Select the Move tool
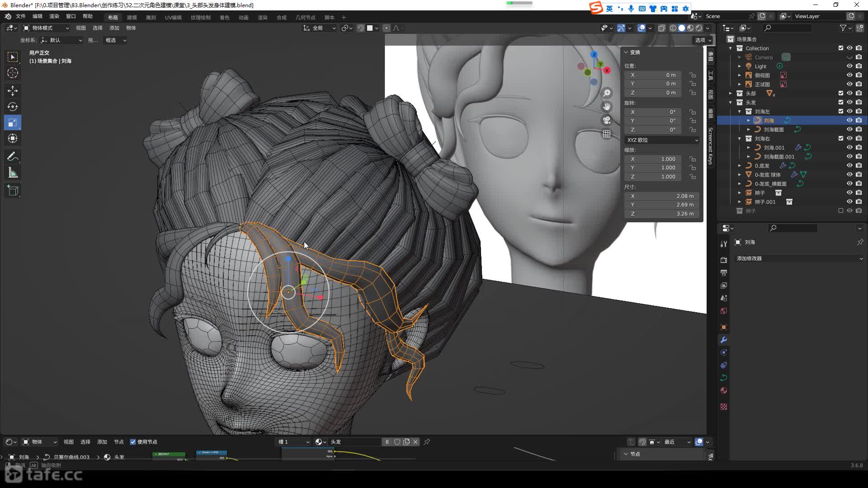 pyautogui.click(x=13, y=91)
